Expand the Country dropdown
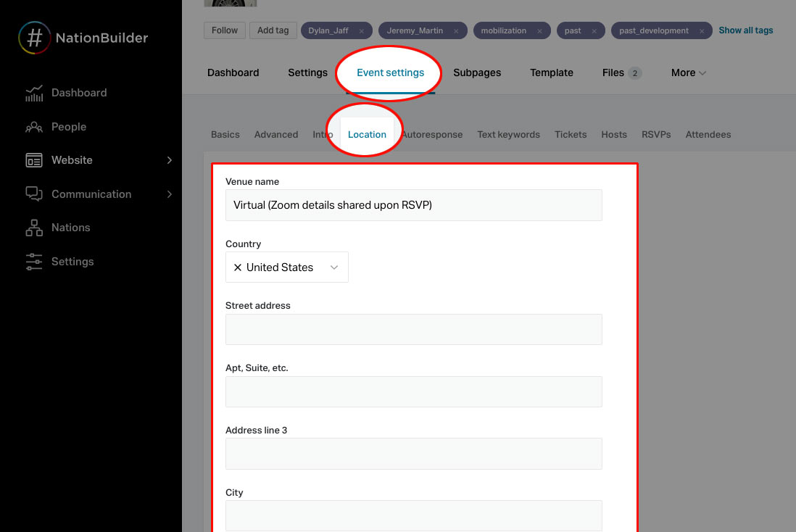Image resolution: width=796 pixels, height=532 pixels. click(335, 267)
